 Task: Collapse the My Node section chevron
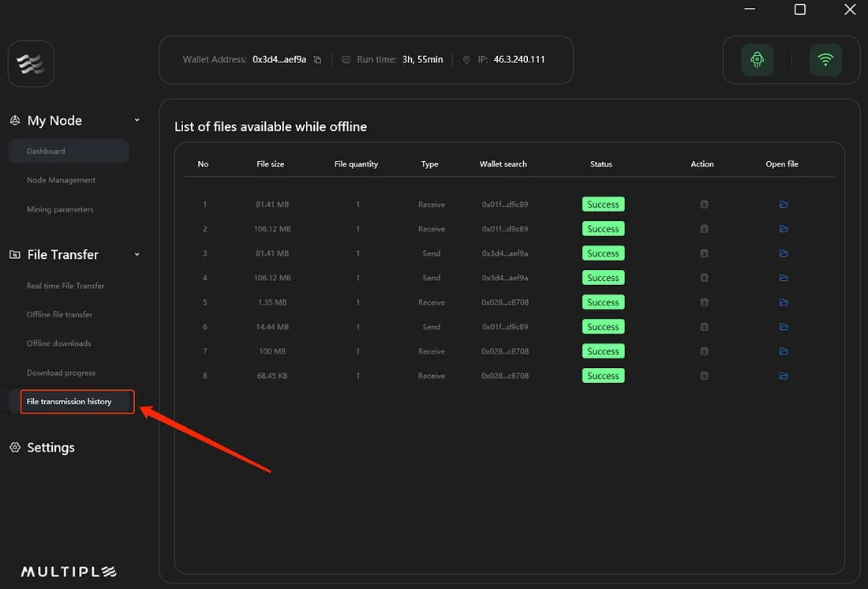(x=137, y=120)
